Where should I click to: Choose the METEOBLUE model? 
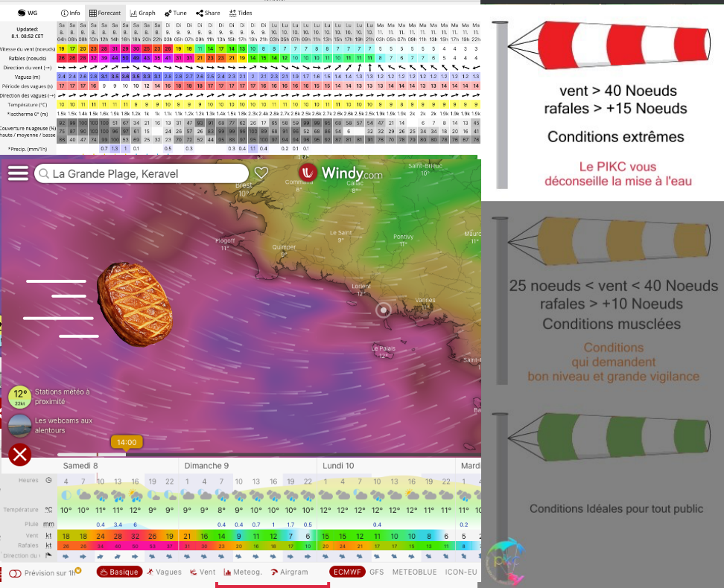(x=413, y=572)
